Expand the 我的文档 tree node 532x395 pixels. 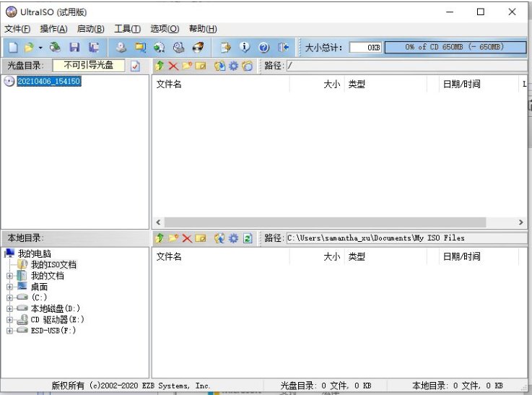pyautogui.click(x=9, y=276)
